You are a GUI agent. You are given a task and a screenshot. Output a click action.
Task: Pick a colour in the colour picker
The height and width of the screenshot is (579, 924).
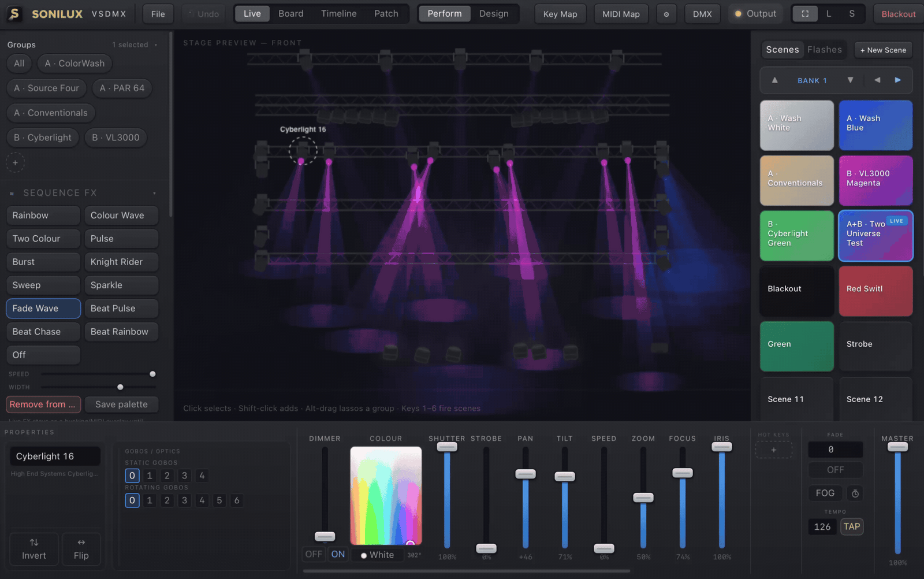(x=386, y=495)
